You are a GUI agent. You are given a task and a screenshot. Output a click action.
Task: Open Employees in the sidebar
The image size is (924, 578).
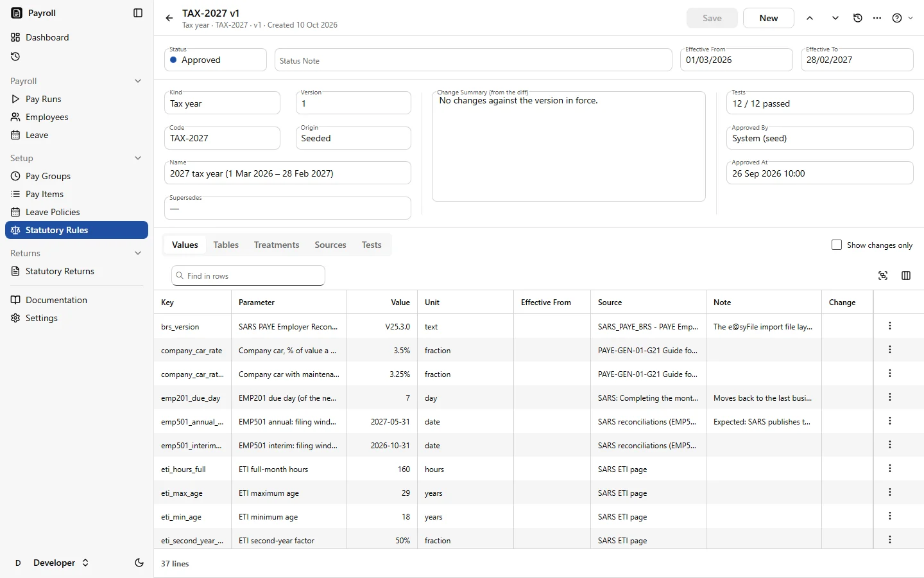coord(77,117)
